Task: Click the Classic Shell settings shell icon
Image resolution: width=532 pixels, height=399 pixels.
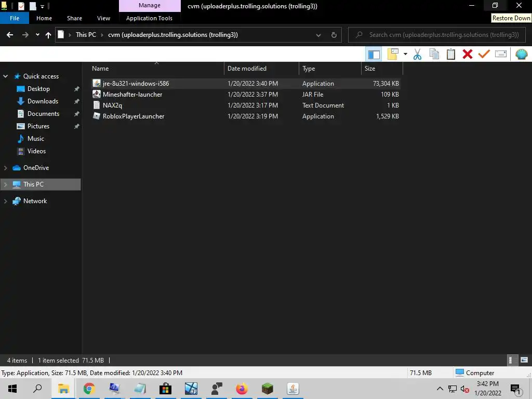Action: [521, 54]
